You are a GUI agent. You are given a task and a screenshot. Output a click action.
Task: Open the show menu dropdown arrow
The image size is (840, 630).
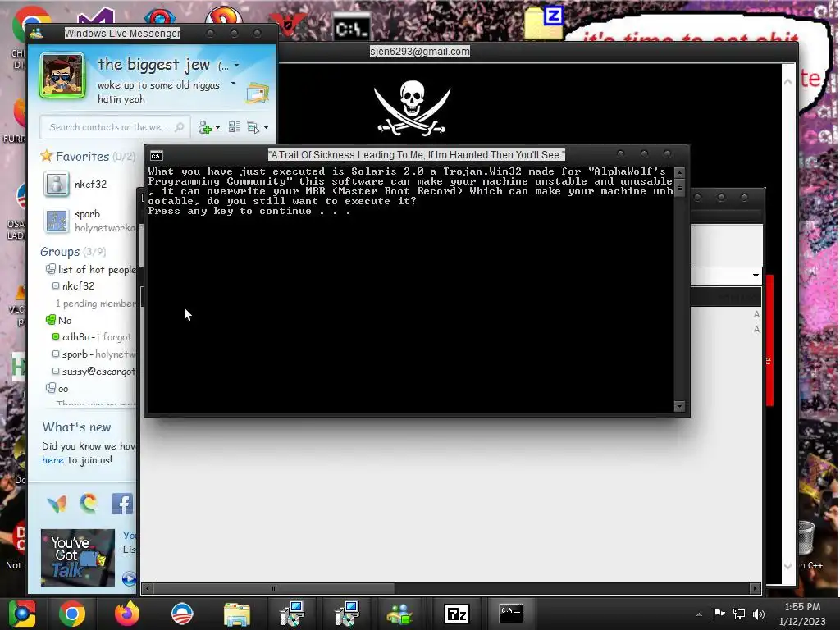pos(267,127)
